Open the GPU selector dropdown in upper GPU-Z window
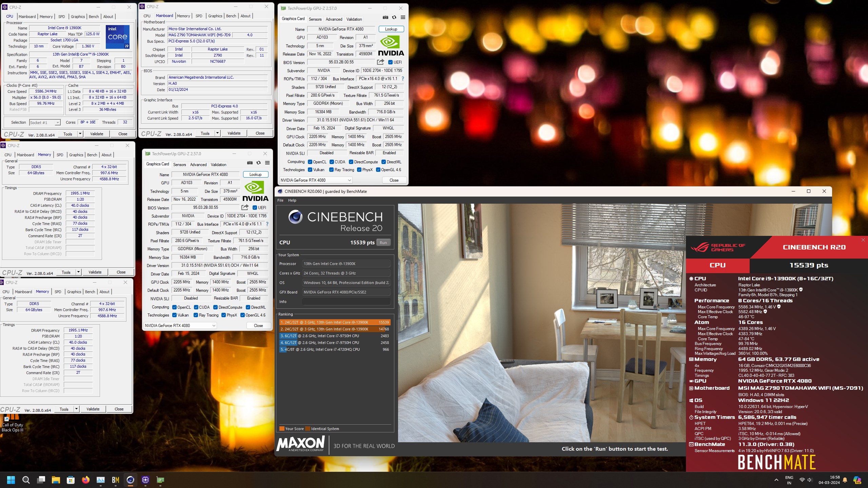 (x=315, y=180)
